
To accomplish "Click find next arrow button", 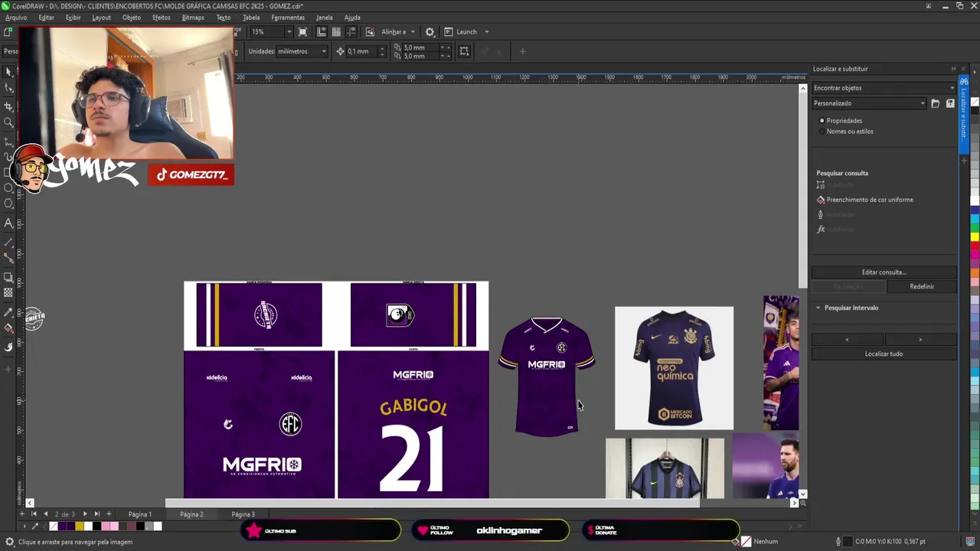I will coord(920,340).
